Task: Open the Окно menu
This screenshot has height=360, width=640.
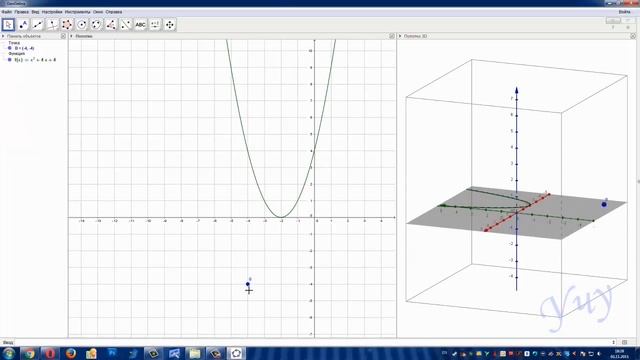Action: tap(98, 12)
